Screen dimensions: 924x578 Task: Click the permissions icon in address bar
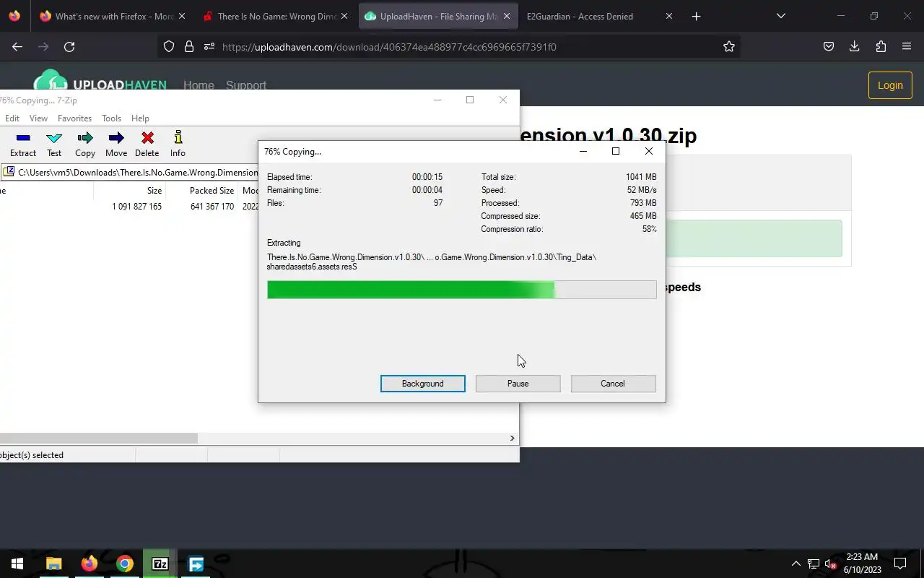[x=209, y=47]
